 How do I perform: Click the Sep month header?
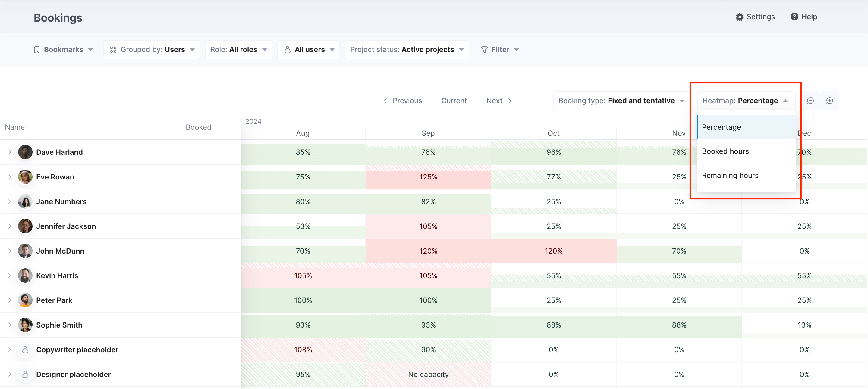428,133
